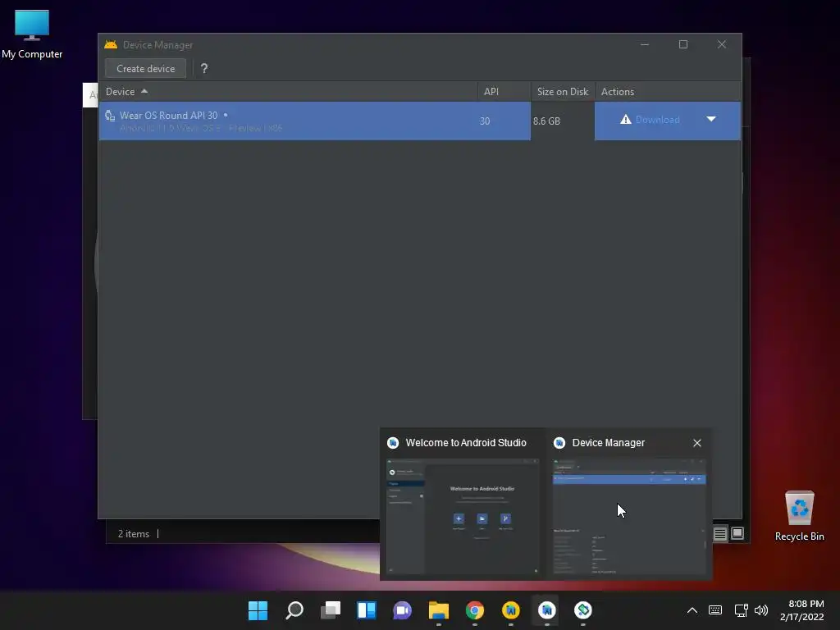Launch Google Chrome from taskbar
840x630 pixels.
[x=475, y=610]
